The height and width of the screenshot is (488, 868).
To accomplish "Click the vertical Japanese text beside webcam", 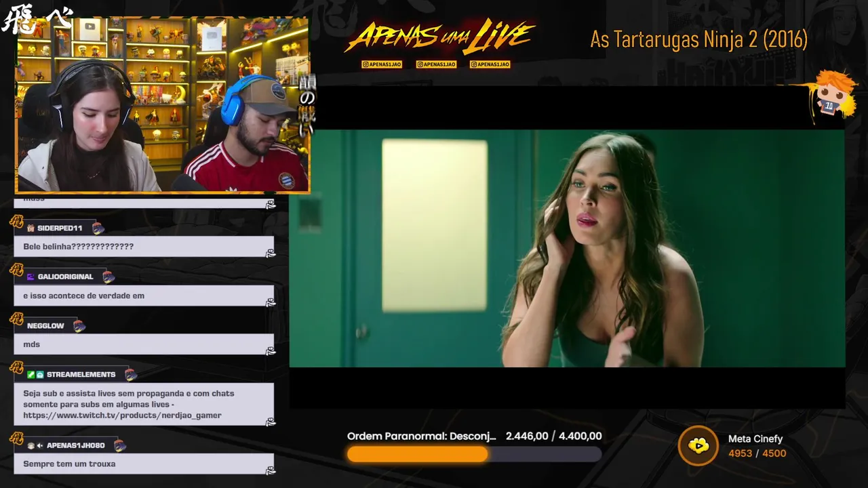I will click(x=307, y=105).
